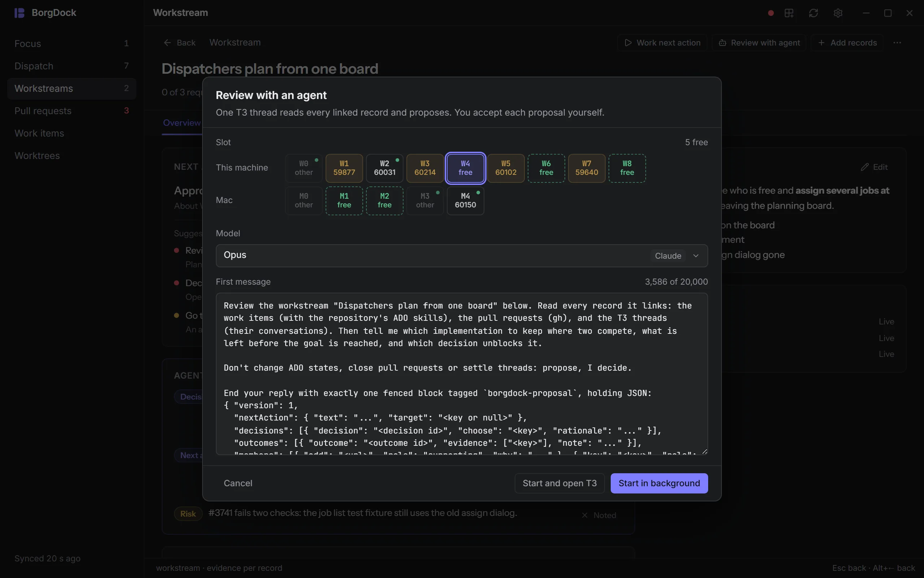This screenshot has height=578, width=924.
Task: Choose slot W3 60214
Action: pyautogui.click(x=425, y=168)
